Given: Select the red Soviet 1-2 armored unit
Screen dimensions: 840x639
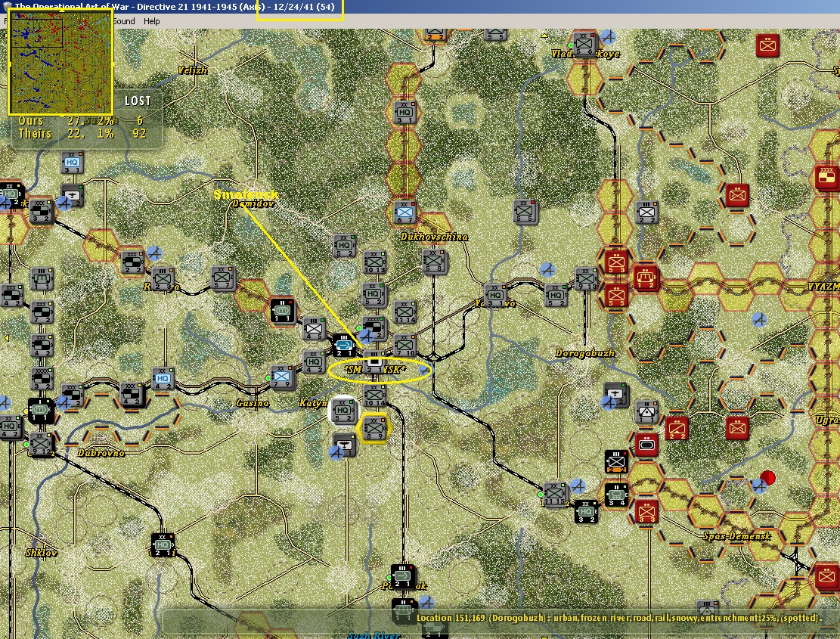Looking at the screenshot, I should coord(646,278).
